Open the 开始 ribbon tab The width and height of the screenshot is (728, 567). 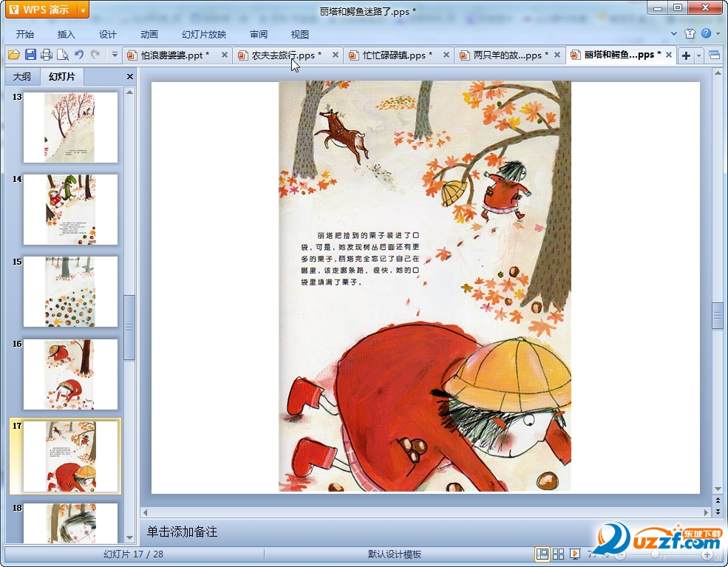(24, 34)
